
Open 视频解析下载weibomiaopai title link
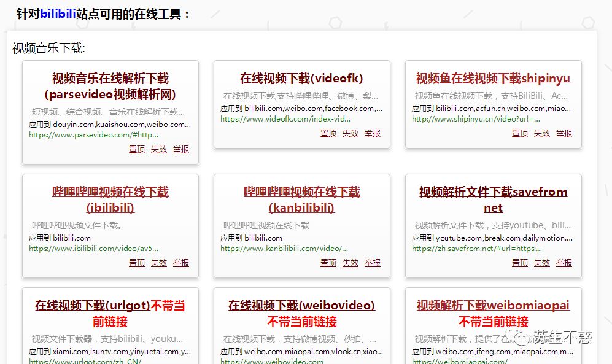(494, 306)
